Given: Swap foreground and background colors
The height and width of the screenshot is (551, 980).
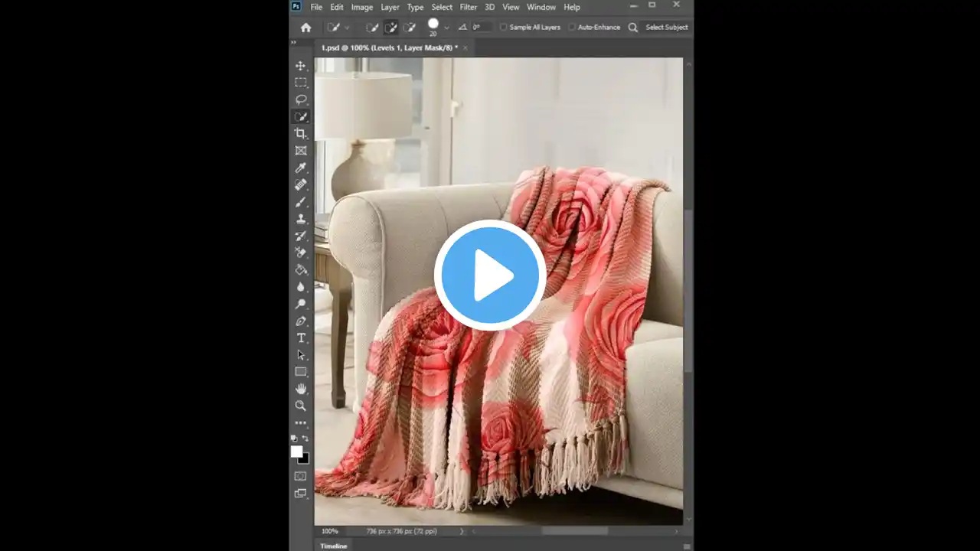Looking at the screenshot, I should click(306, 439).
